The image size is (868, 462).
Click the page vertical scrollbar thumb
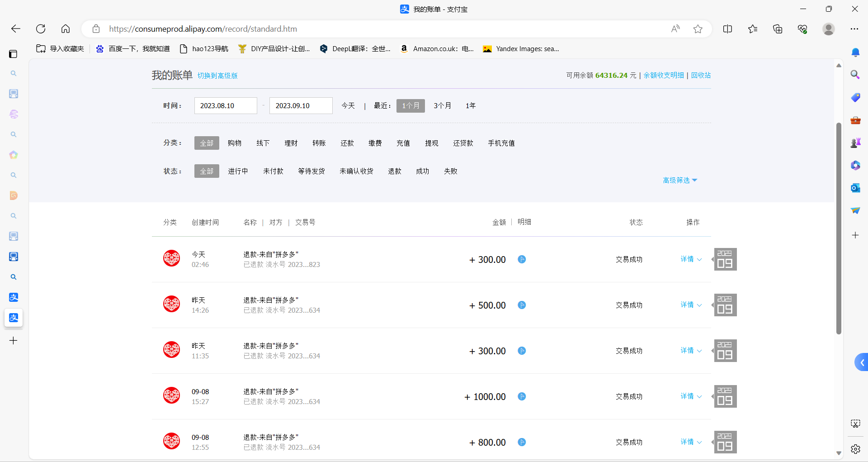tap(839, 229)
